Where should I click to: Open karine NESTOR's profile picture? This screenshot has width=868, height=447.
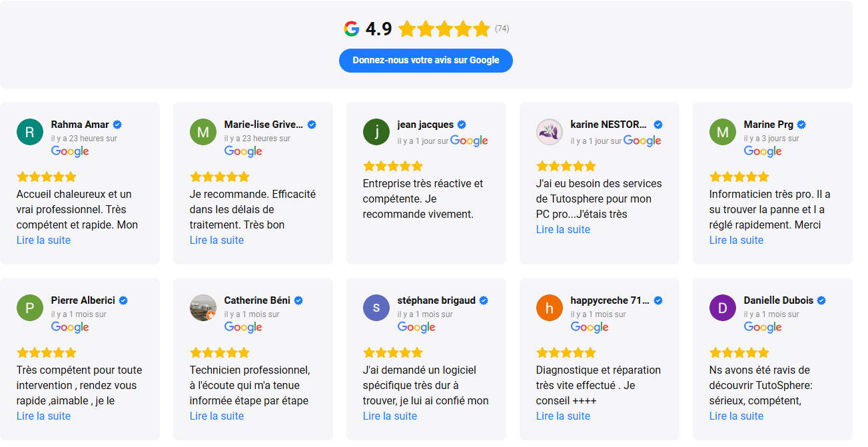click(x=550, y=132)
